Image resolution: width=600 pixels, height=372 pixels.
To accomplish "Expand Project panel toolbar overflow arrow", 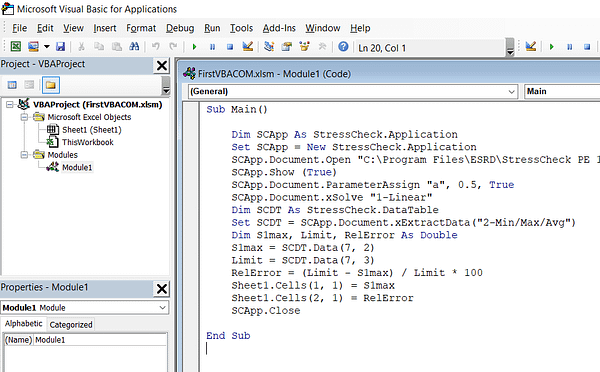I will 166,86.
